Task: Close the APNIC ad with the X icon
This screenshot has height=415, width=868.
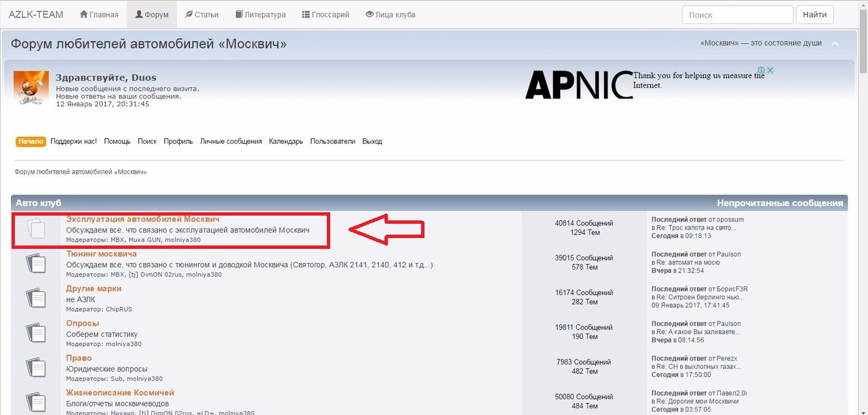Action: pyautogui.click(x=770, y=71)
